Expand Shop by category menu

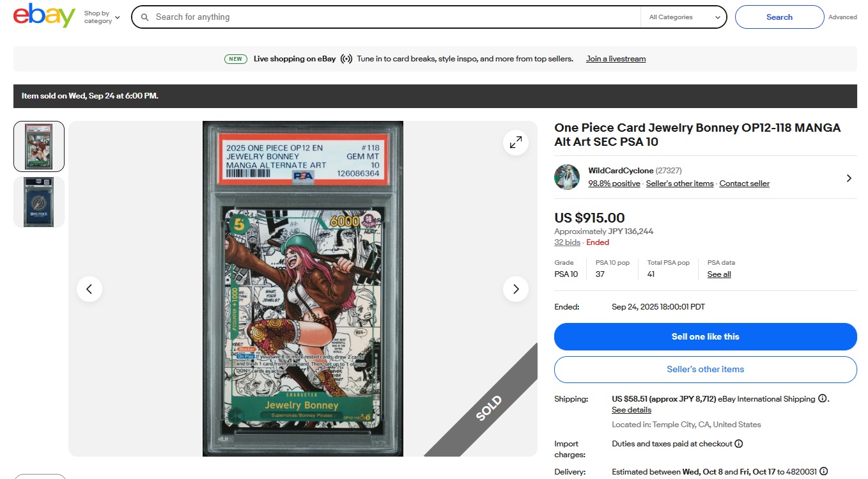[x=102, y=17]
